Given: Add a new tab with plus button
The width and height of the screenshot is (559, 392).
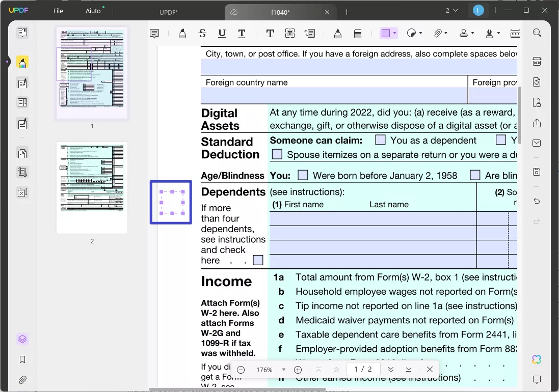Looking at the screenshot, I should coord(347,12).
